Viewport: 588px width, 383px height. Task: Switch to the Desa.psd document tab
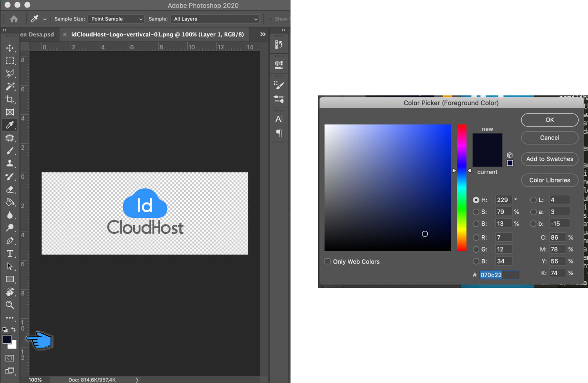tap(37, 34)
